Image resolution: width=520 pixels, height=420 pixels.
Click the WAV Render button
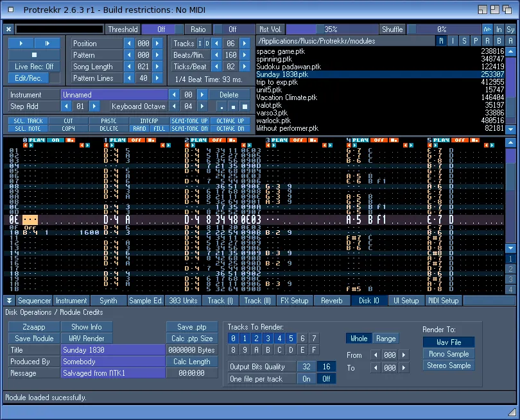[x=87, y=339]
